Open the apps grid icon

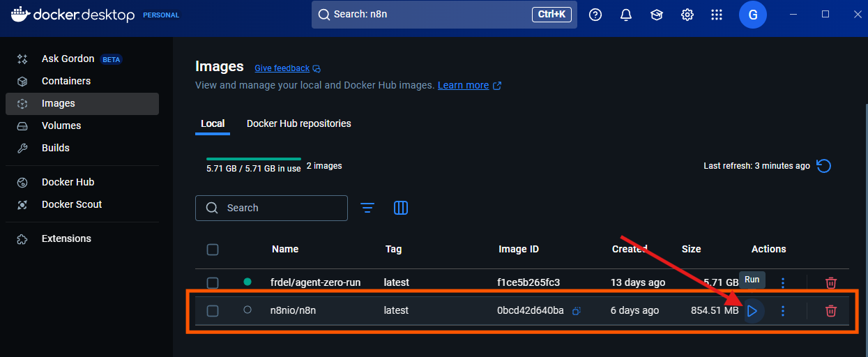point(717,15)
